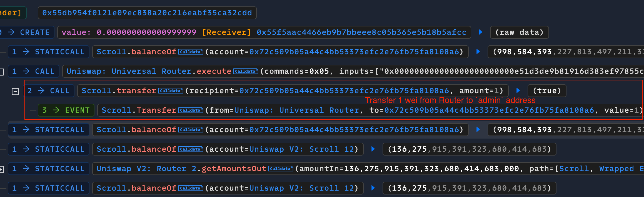The width and height of the screenshot is (644, 197).
Task: Select commands=0x05 parameter text
Action: click(297, 71)
